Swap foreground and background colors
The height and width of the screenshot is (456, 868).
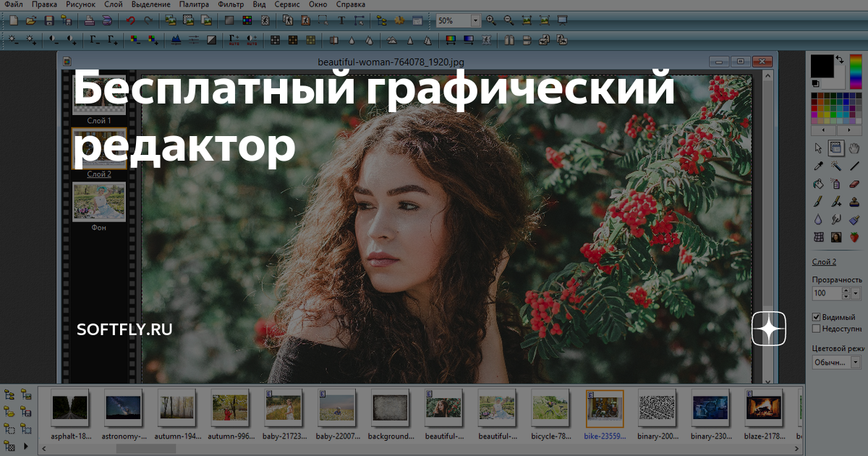pos(840,59)
